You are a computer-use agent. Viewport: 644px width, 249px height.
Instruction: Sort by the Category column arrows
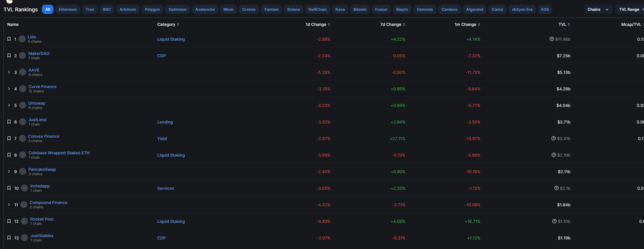(178, 24)
